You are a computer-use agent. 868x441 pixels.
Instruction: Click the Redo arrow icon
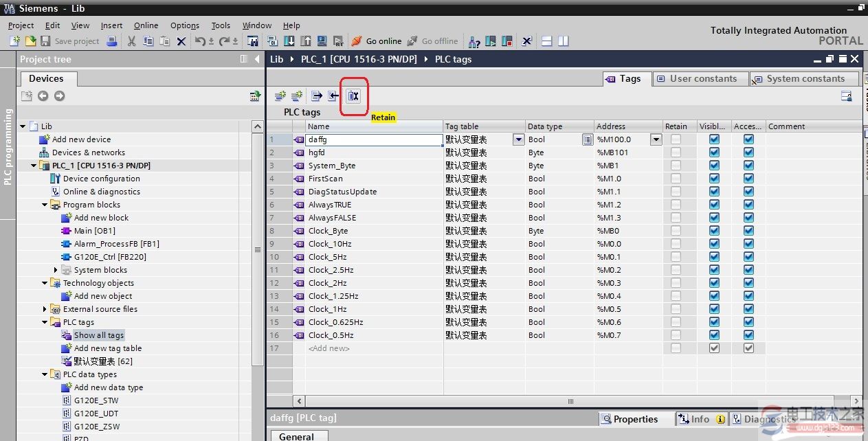click(224, 41)
